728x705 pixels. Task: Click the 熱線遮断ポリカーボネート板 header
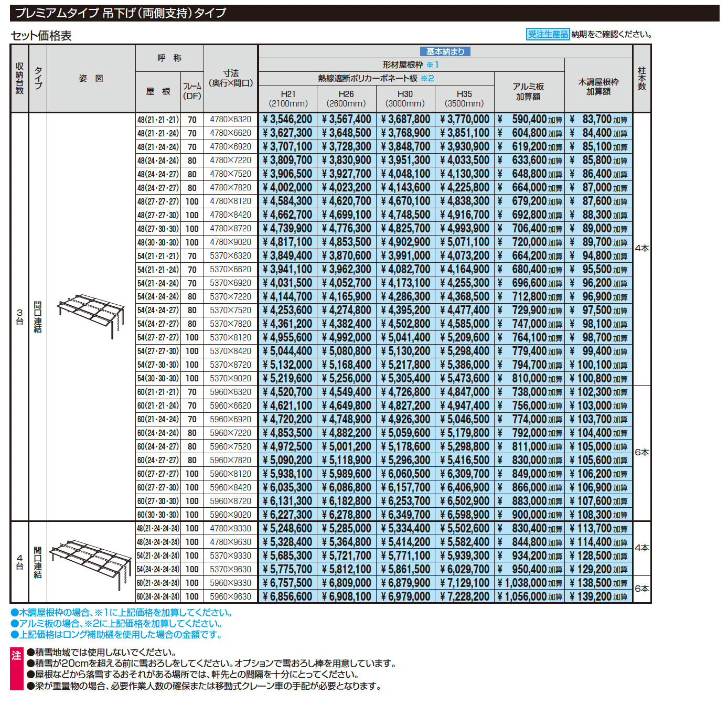[x=376, y=79]
